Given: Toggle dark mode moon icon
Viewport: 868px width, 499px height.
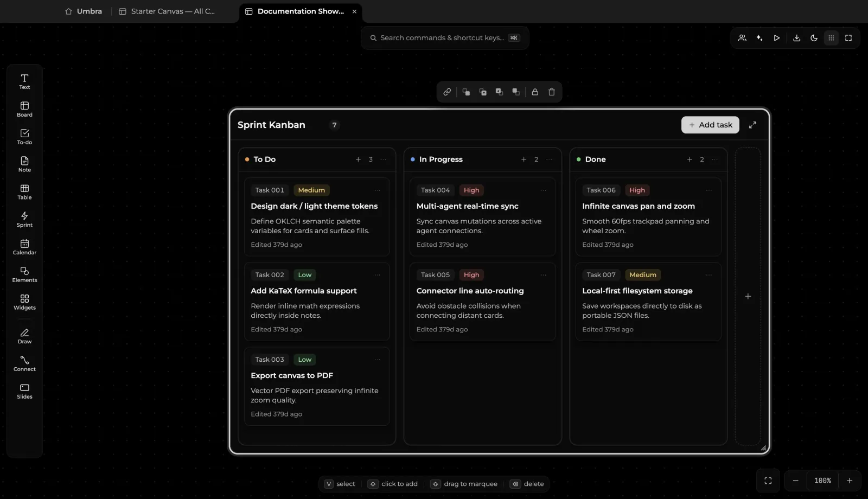Looking at the screenshot, I should 814,38.
